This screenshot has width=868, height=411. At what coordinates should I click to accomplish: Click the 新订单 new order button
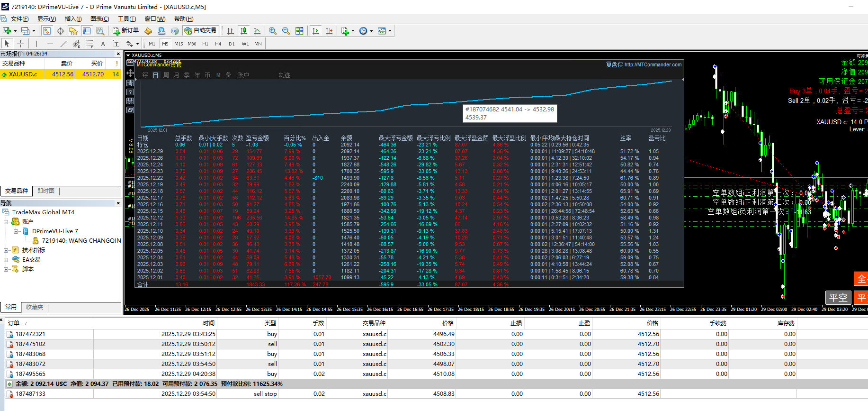[x=125, y=31]
